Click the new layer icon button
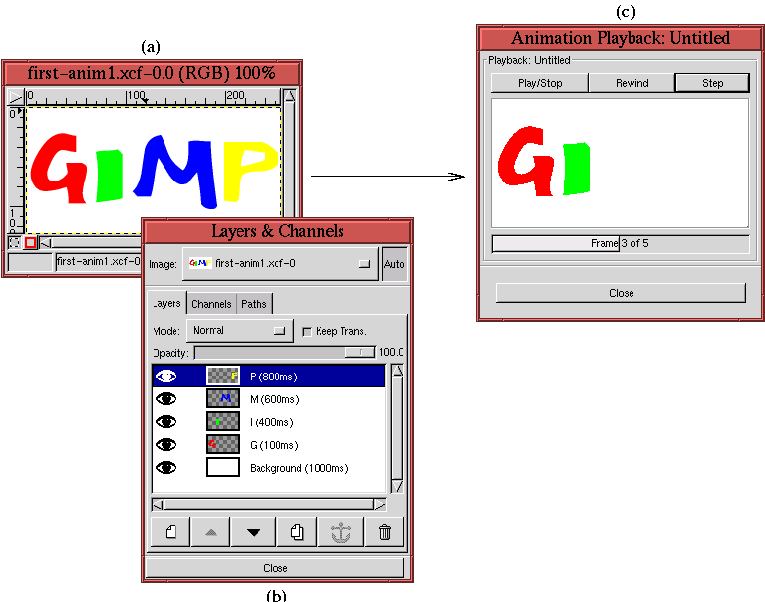Image resolution: width=765 pixels, height=602 pixels. click(x=171, y=532)
